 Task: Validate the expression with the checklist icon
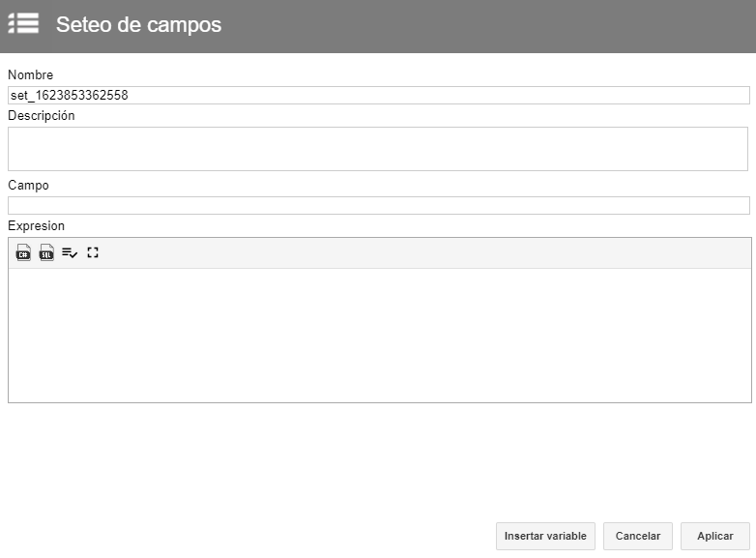[x=70, y=252]
